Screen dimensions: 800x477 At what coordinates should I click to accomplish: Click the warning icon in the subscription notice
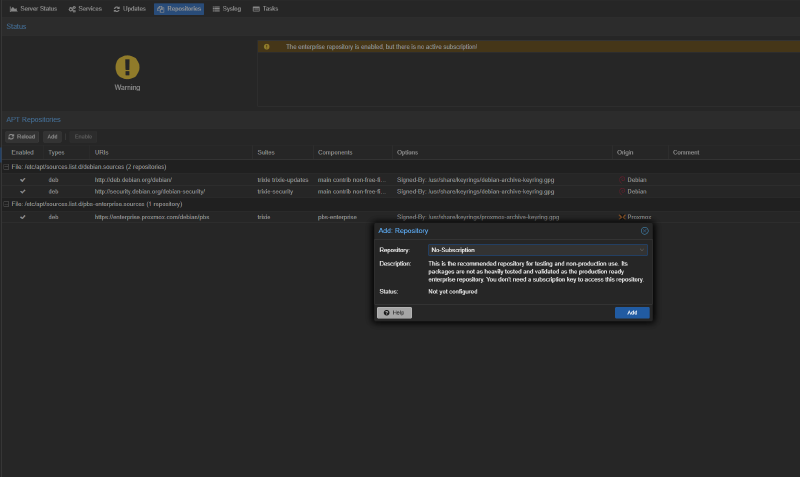tap(266, 46)
